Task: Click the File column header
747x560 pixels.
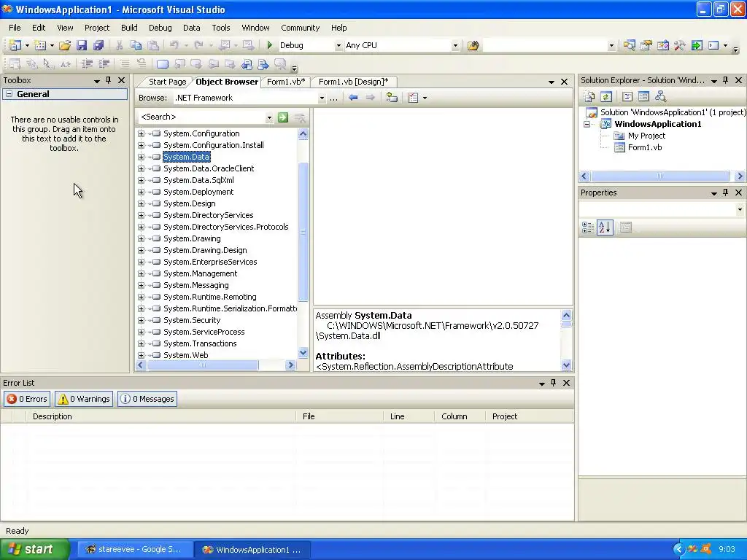Action: [x=339, y=416]
